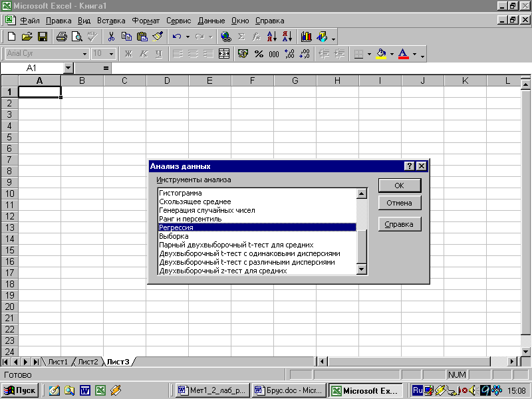This screenshot has height=399, width=532.
Task: Click the Redo arrow icon
Action: coord(199,37)
